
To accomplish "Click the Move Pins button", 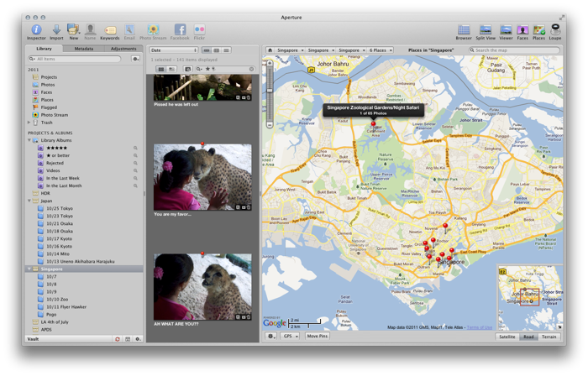I will [x=318, y=337].
